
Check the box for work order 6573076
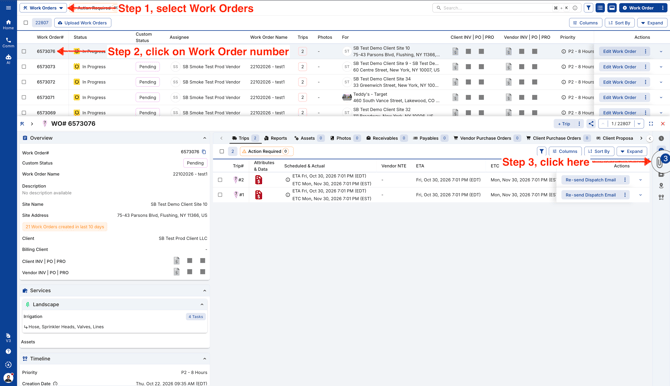click(x=24, y=51)
